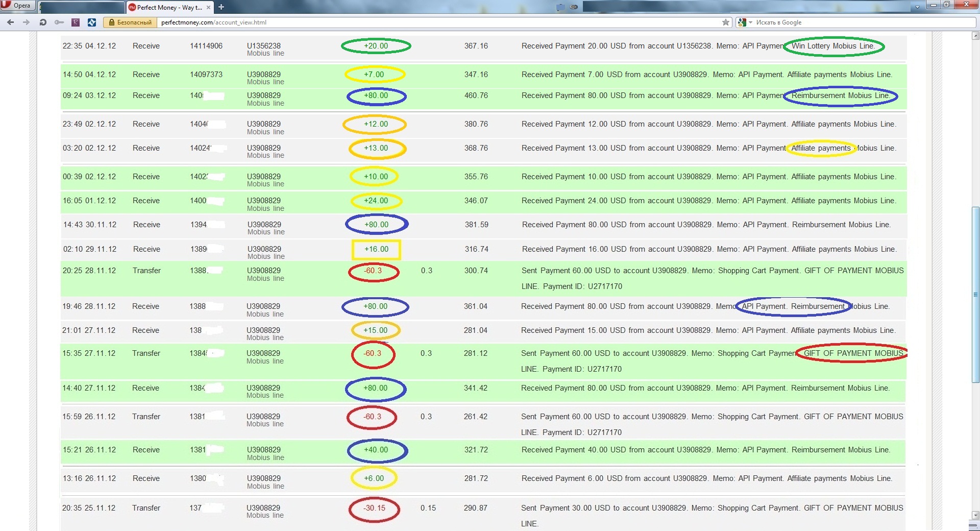Click balance value 368.76
This screenshot has width=980, height=531.
pyautogui.click(x=476, y=148)
